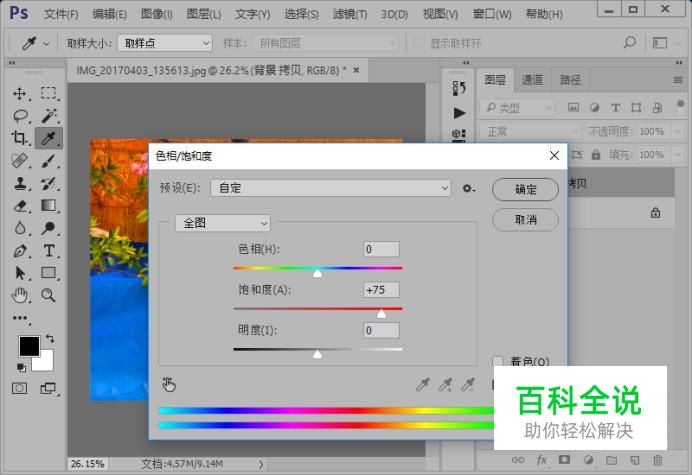Select the Rectangle shape tool
The height and width of the screenshot is (475, 692).
pos(49,273)
